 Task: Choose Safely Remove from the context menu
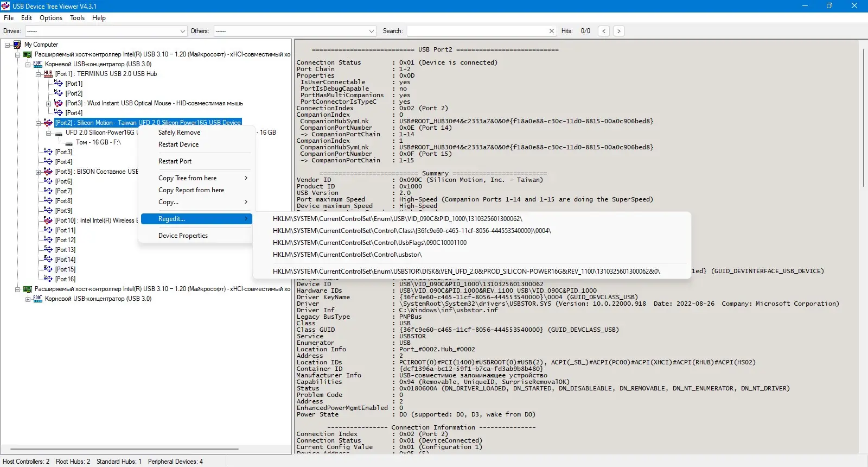[x=196, y=132]
